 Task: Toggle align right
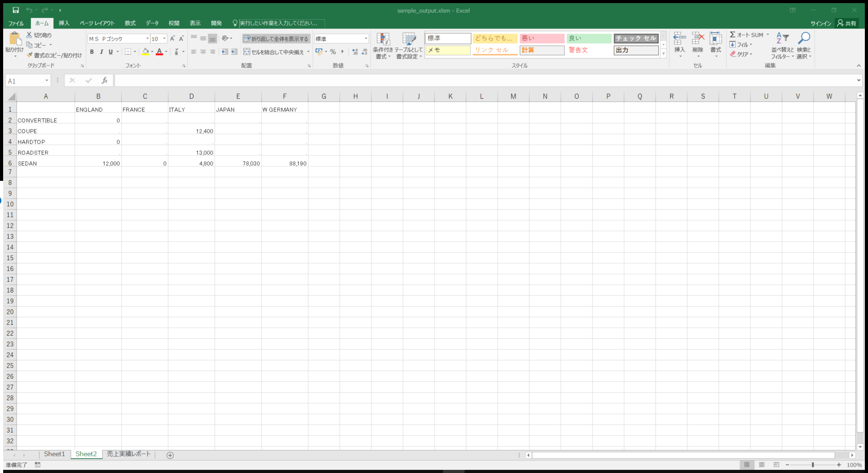[x=212, y=52]
